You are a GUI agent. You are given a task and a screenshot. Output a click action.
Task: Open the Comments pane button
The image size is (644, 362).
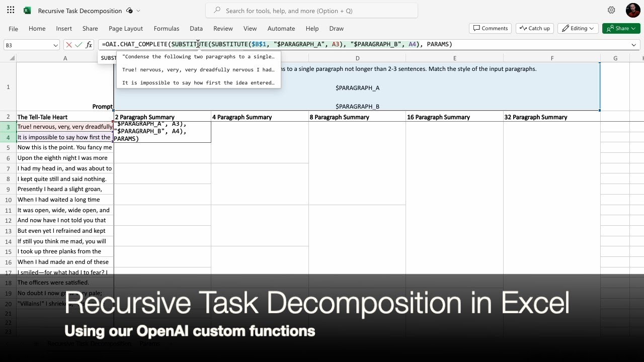point(490,28)
